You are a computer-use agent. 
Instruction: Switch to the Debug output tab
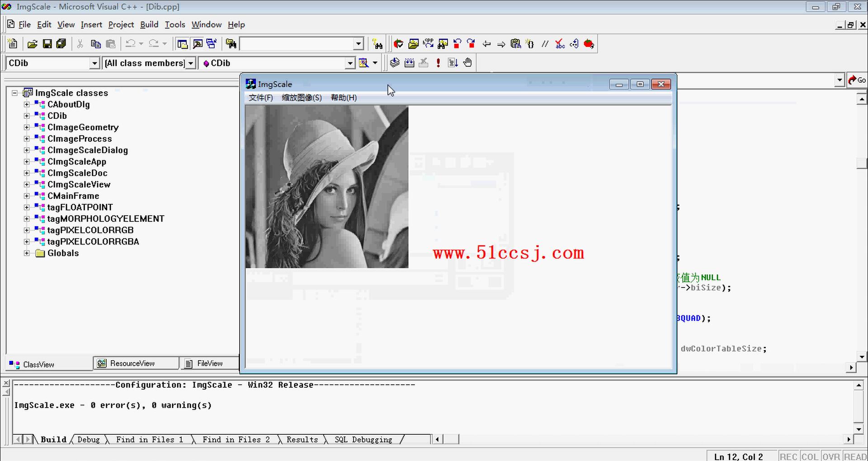tap(89, 439)
